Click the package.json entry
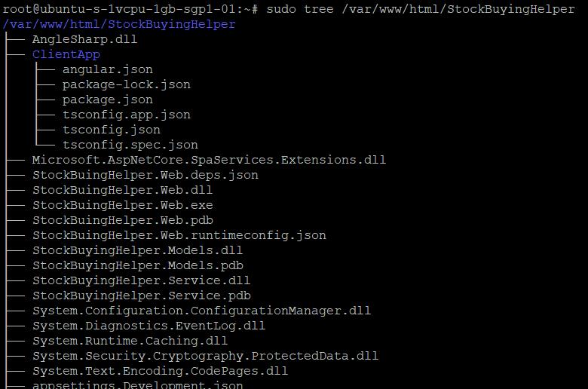The image size is (588, 389). 108,100
